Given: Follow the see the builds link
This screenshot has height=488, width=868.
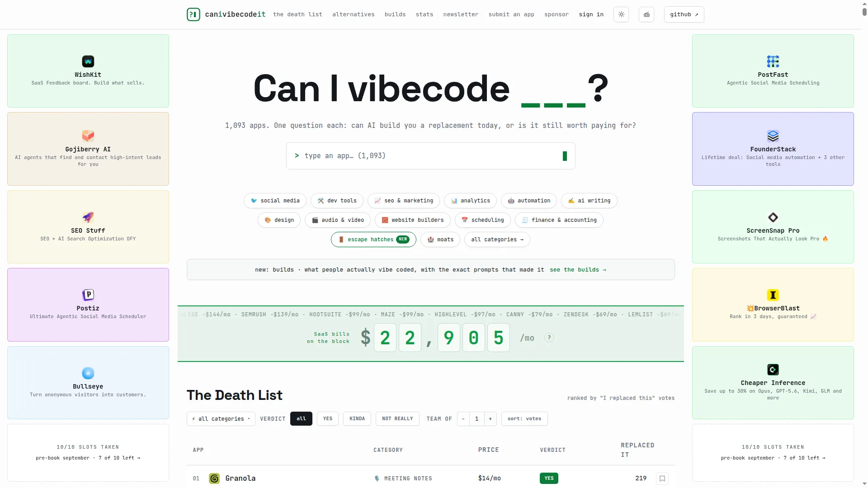Looking at the screenshot, I should click(578, 270).
